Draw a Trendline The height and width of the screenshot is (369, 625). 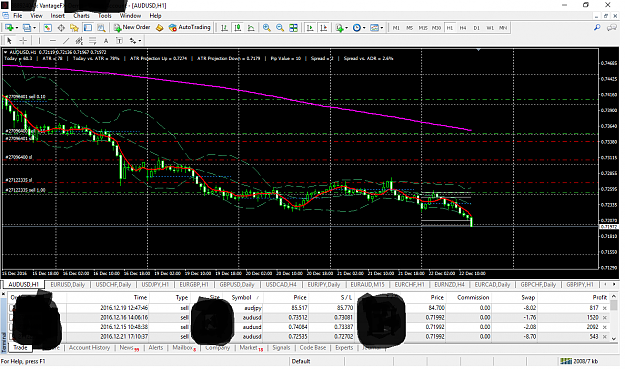66,41
